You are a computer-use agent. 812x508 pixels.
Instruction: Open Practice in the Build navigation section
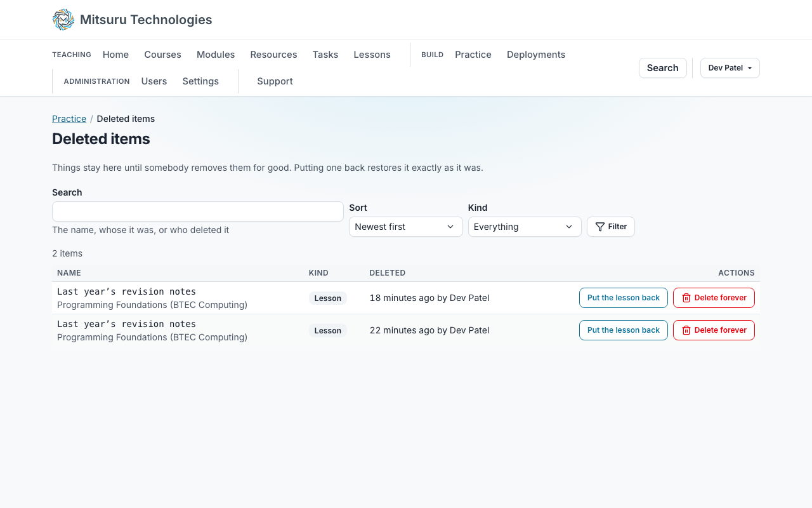[473, 55]
